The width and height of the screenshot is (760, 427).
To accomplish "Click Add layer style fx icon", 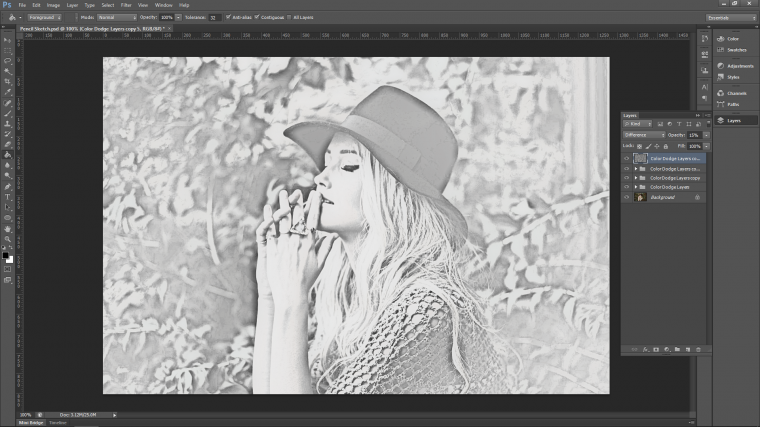I will pyautogui.click(x=645, y=349).
